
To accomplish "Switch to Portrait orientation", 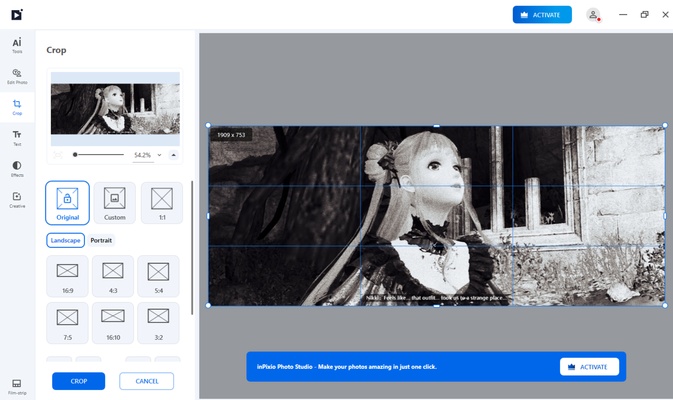I will (x=101, y=240).
